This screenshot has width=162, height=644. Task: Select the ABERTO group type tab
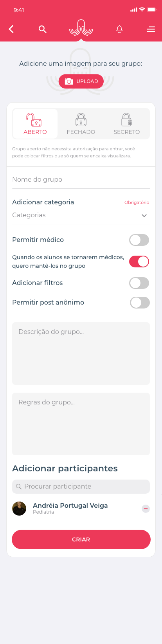(35, 124)
